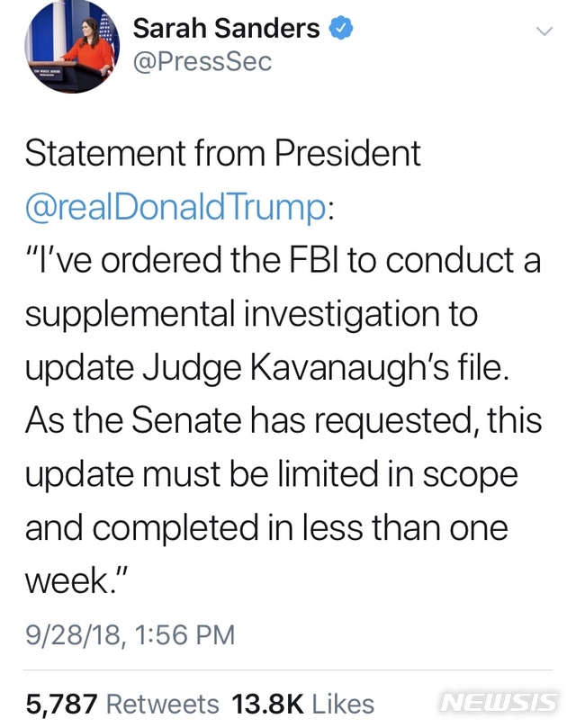Open the Sarah Sanders display name
The width and height of the screenshot is (576, 728).
[226, 29]
